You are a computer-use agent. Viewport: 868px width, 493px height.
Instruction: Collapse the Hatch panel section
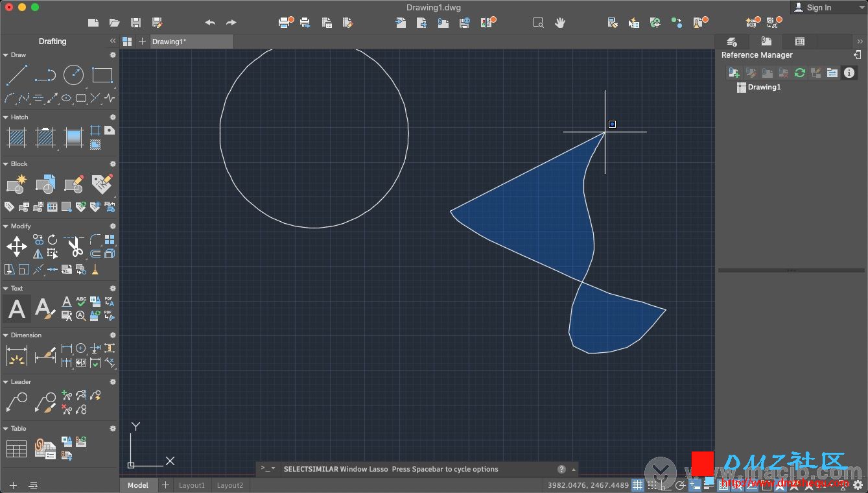pos(5,117)
